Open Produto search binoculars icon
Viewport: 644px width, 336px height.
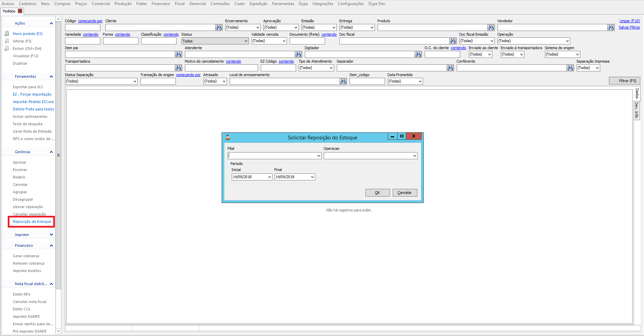click(491, 28)
